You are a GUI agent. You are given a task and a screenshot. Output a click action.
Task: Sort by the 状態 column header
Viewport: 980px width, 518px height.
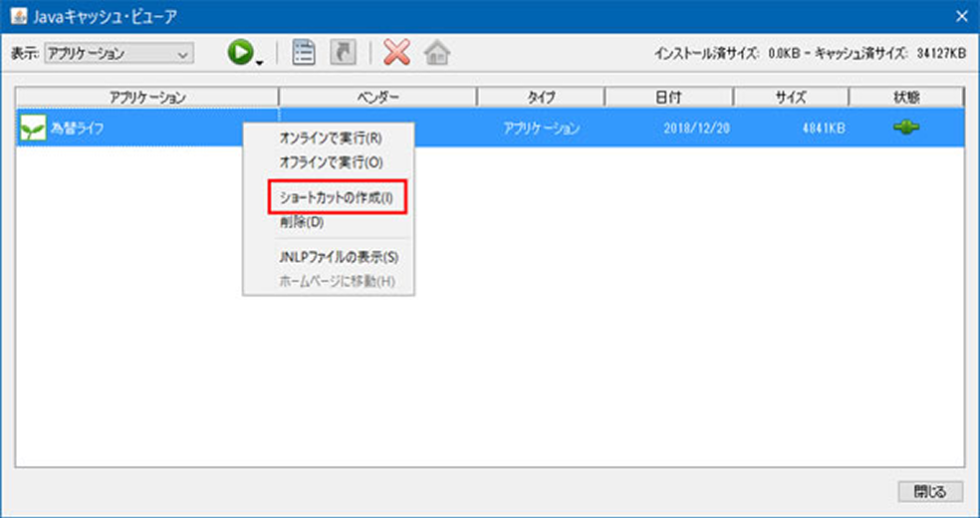coord(906,98)
